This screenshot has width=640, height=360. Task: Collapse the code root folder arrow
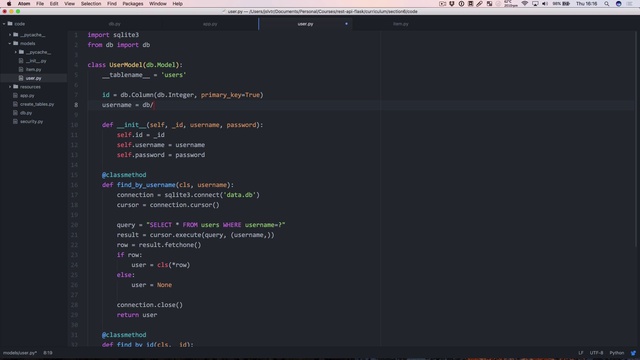pos(4,24)
